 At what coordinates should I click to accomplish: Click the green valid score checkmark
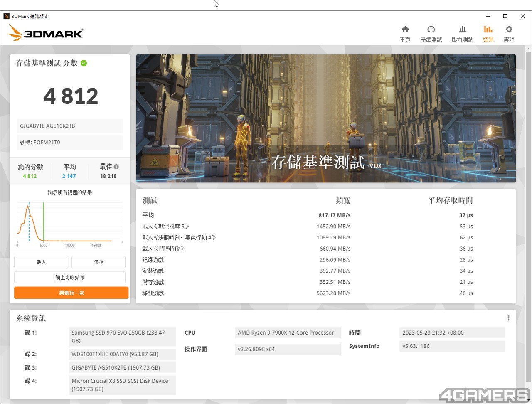(84, 63)
